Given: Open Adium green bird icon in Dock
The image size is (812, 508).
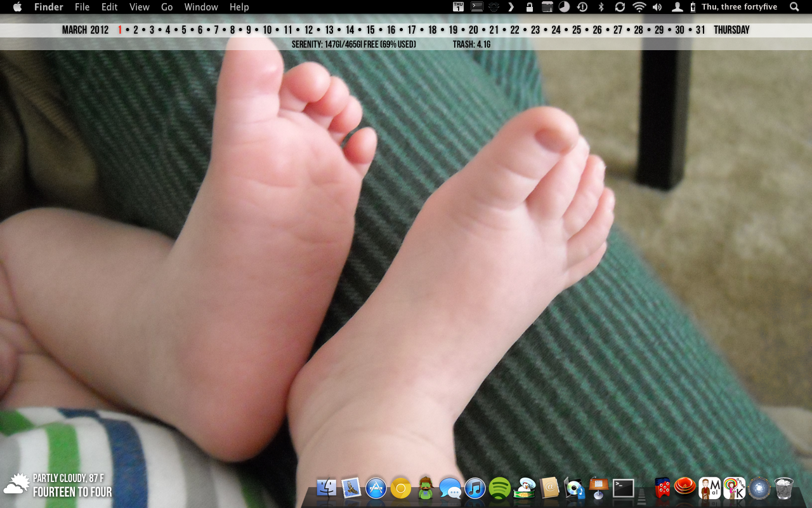Looking at the screenshot, I should (426, 488).
